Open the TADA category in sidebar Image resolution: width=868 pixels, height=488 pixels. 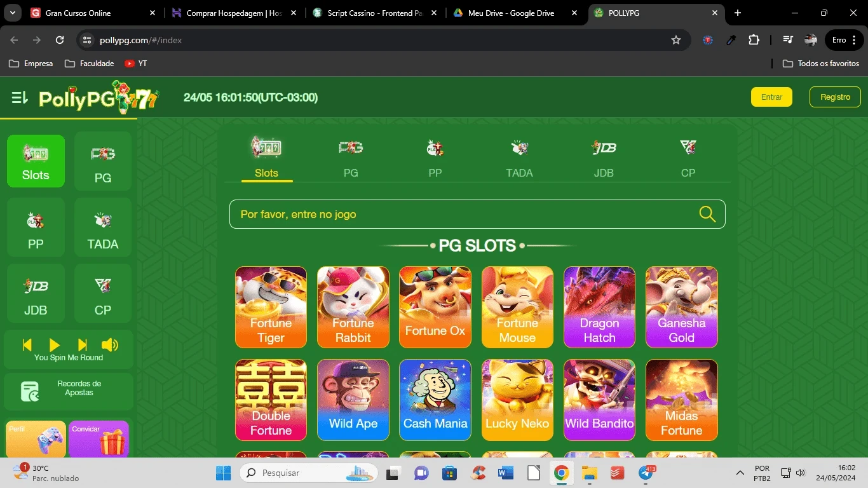(x=103, y=227)
